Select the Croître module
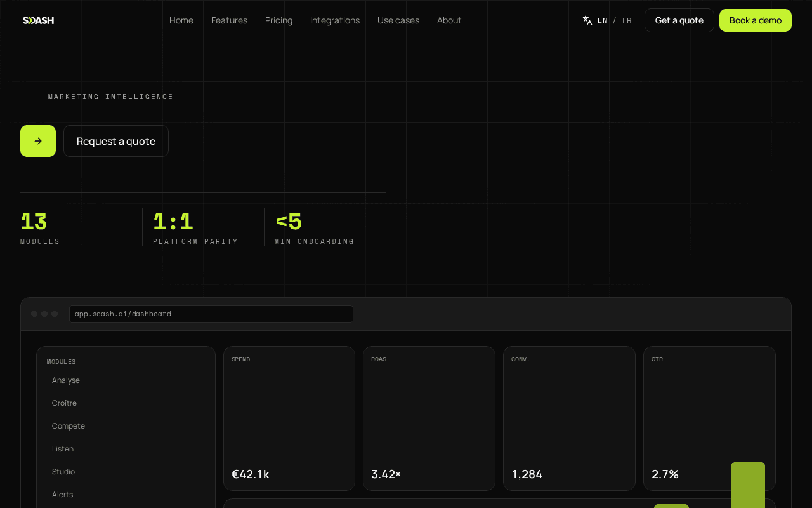Viewport: 812px width, 508px height. pos(64,403)
